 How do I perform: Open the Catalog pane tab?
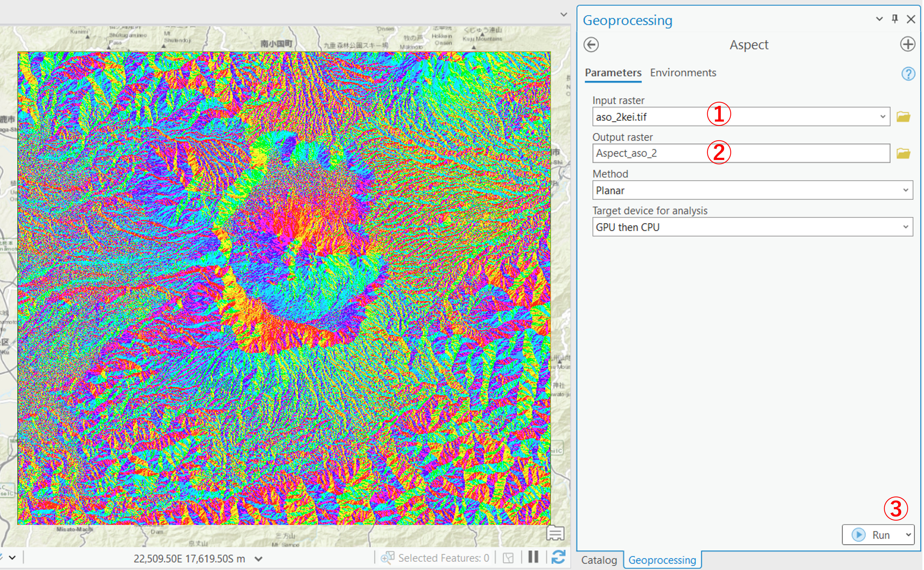599,560
